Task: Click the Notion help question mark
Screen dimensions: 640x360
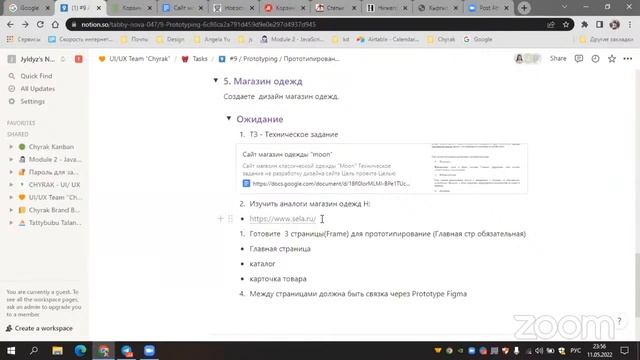Action: pos(619,321)
